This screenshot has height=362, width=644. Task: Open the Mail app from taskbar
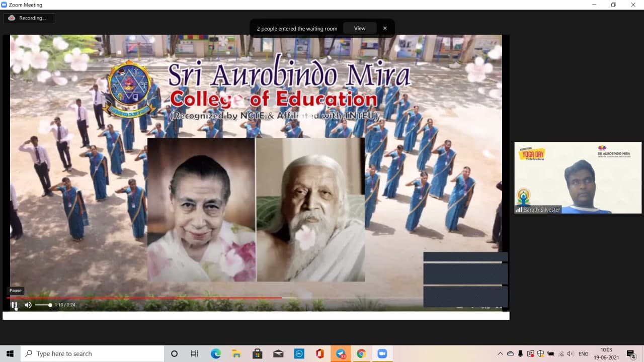(278, 354)
